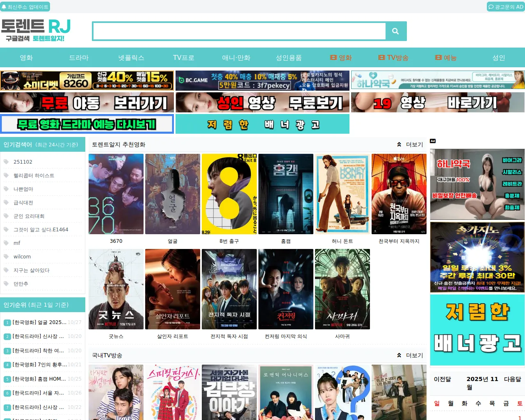This screenshot has height=420, width=525.
Task: Expand 더보기 arrows in 토렌트알지 추천영화
Action: [x=399, y=144]
